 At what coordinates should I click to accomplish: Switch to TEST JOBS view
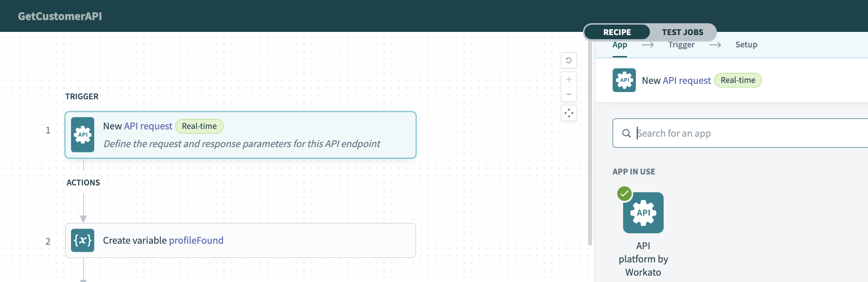click(682, 32)
